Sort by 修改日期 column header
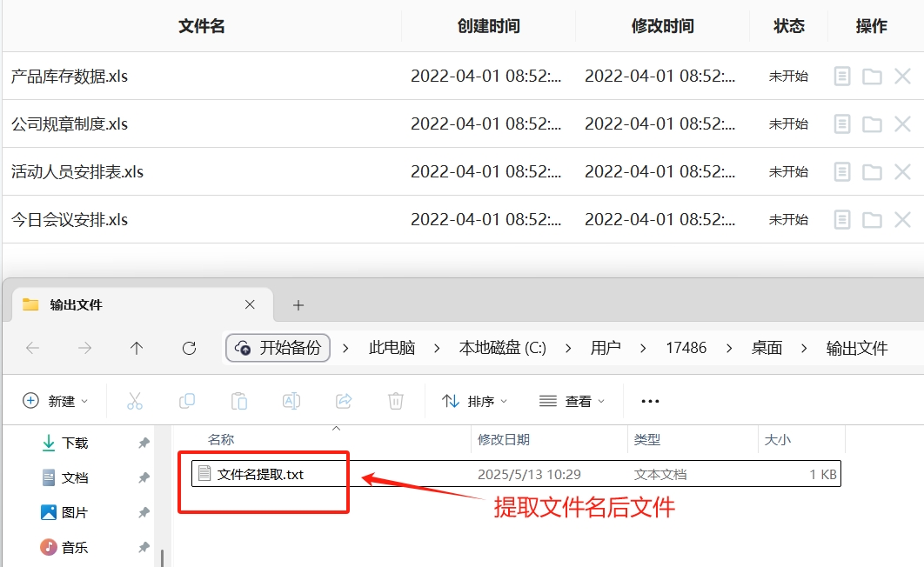The height and width of the screenshot is (567, 924). tap(503, 440)
